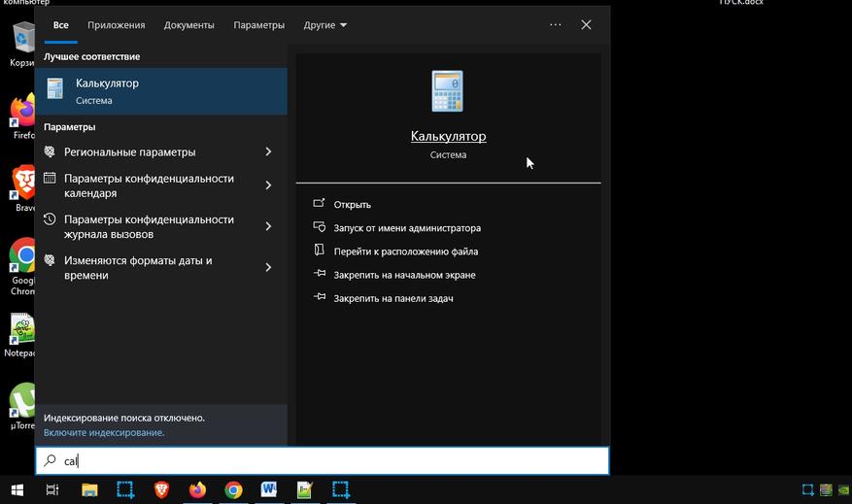
Task: Click the snipping tray icon in system tray
Action: coord(808,489)
